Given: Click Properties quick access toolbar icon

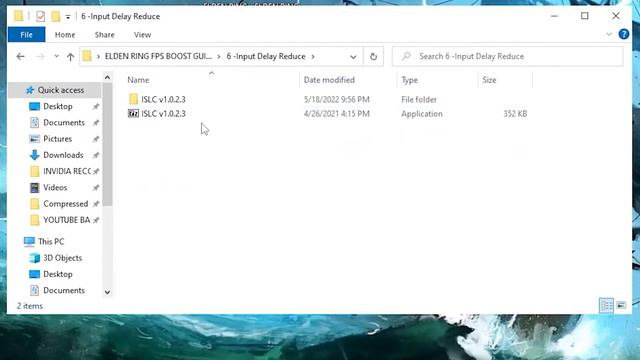Looking at the screenshot, I should (40, 16).
